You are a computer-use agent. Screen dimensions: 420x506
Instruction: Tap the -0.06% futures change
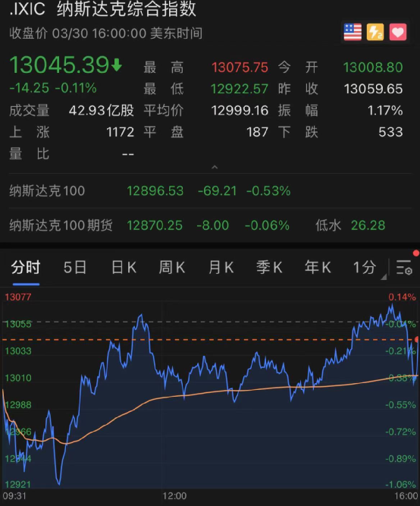[267, 225]
